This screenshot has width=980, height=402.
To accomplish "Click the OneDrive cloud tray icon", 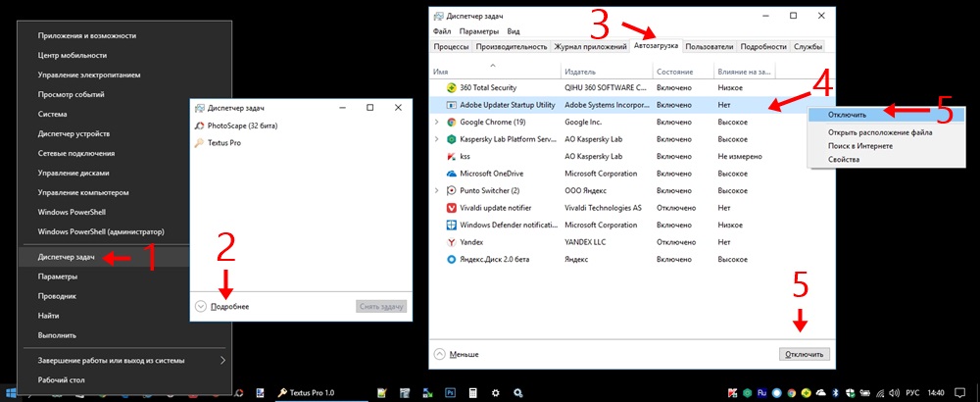I will 820,393.
